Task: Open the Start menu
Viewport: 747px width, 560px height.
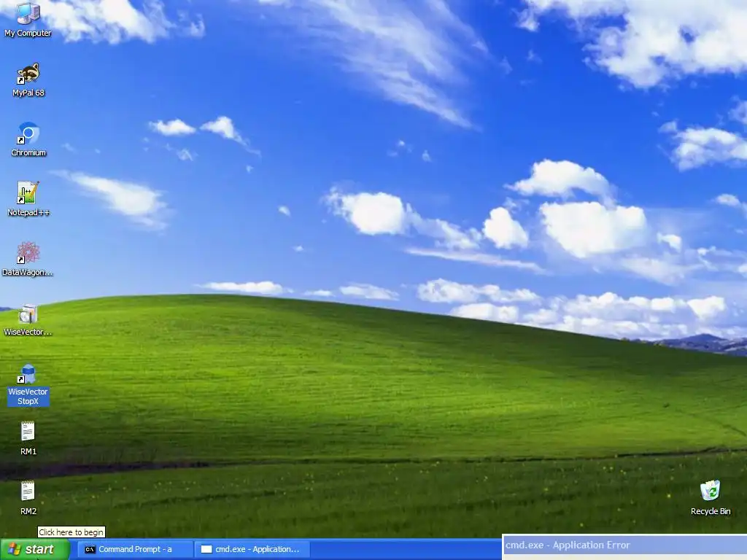Action: click(x=35, y=549)
